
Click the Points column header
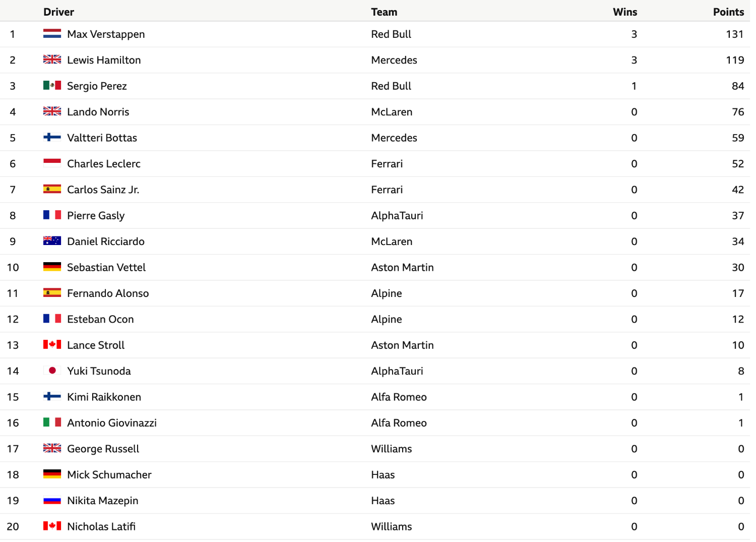coord(728,12)
